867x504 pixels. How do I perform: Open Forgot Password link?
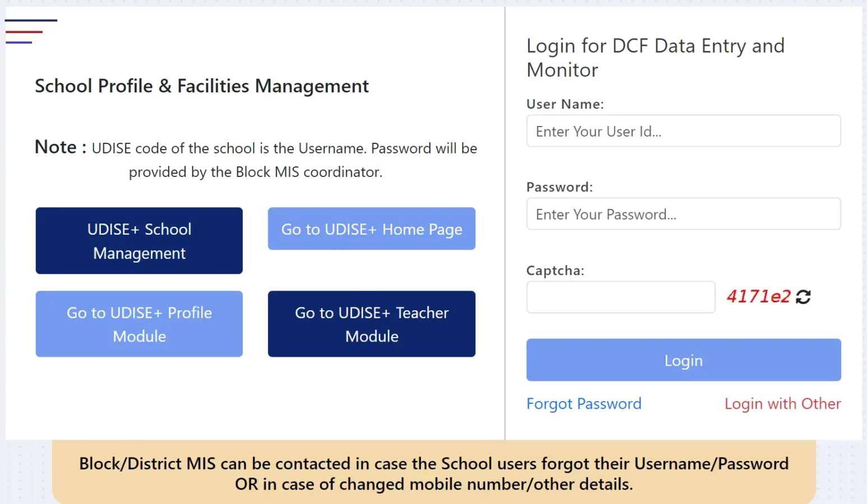click(584, 404)
